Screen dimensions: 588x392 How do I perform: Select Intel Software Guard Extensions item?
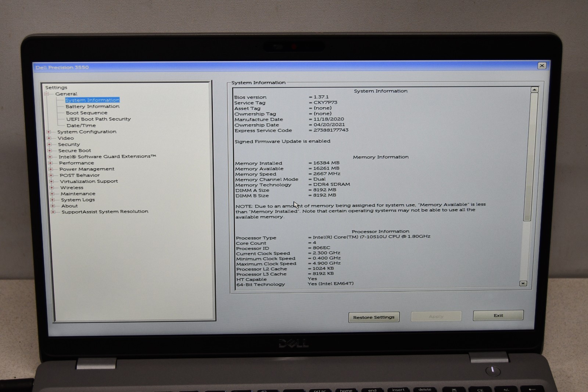click(107, 157)
